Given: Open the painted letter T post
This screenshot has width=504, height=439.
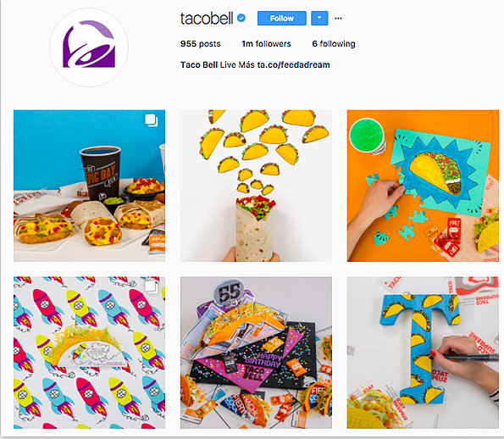Looking at the screenshot, I should pyautogui.click(x=423, y=353).
